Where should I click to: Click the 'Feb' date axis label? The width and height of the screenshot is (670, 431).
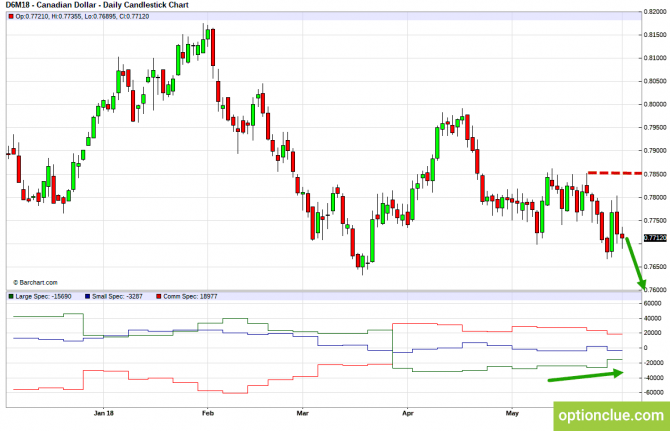[208, 413]
